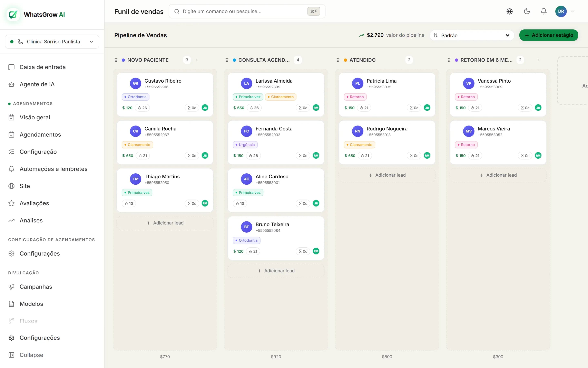Grab the NOVO PACIENTE drag handle
The height and width of the screenshot is (368, 588).
pos(116,60)
